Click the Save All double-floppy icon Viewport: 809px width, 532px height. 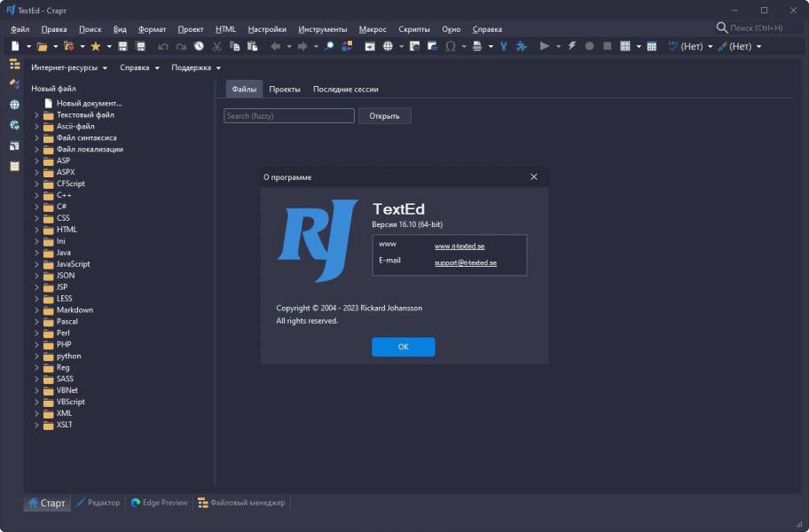point(140,46)
